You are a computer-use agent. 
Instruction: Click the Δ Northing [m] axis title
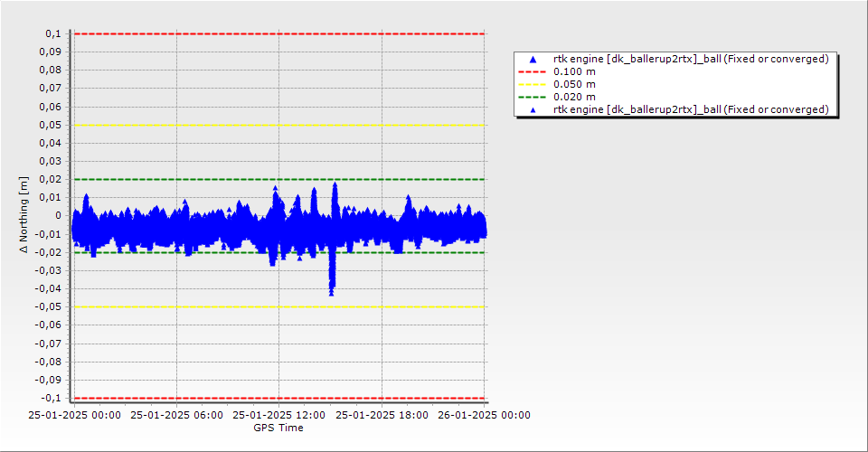pos(24,214)
